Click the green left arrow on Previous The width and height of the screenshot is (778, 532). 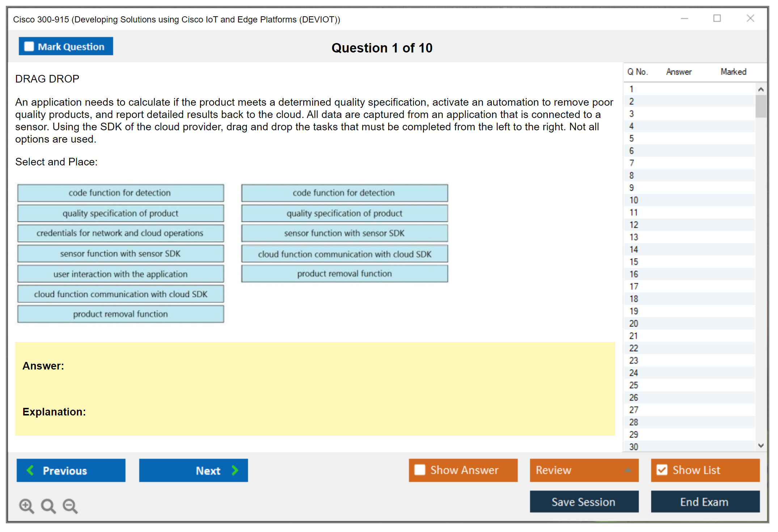click(30, 470)
